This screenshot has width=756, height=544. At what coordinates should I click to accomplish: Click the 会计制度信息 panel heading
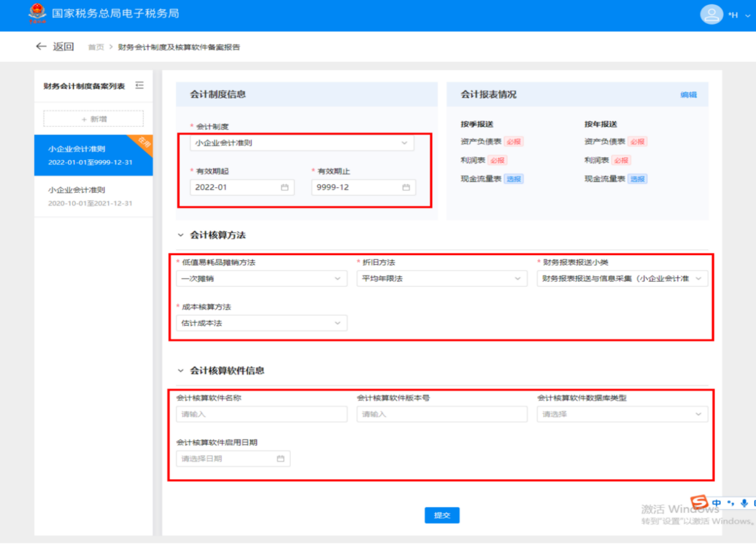(218, 94)
